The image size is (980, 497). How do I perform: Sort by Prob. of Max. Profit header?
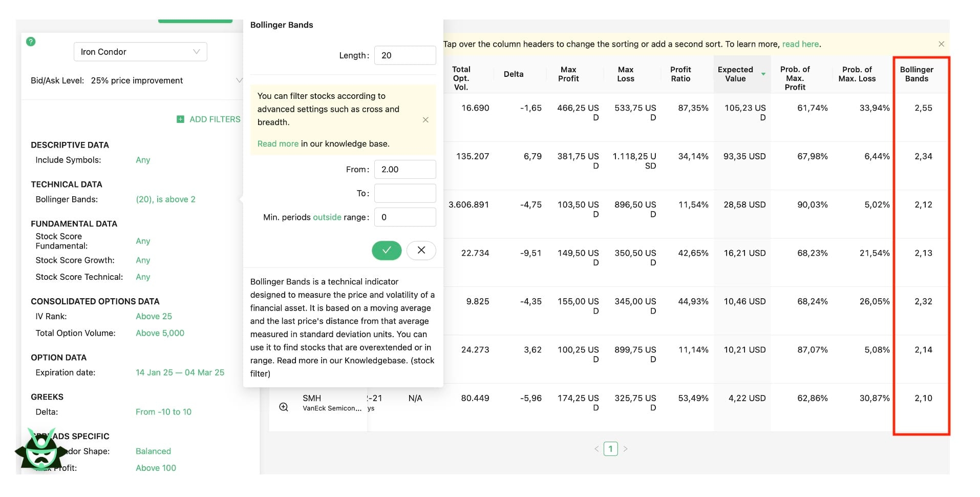coord(795,78)
